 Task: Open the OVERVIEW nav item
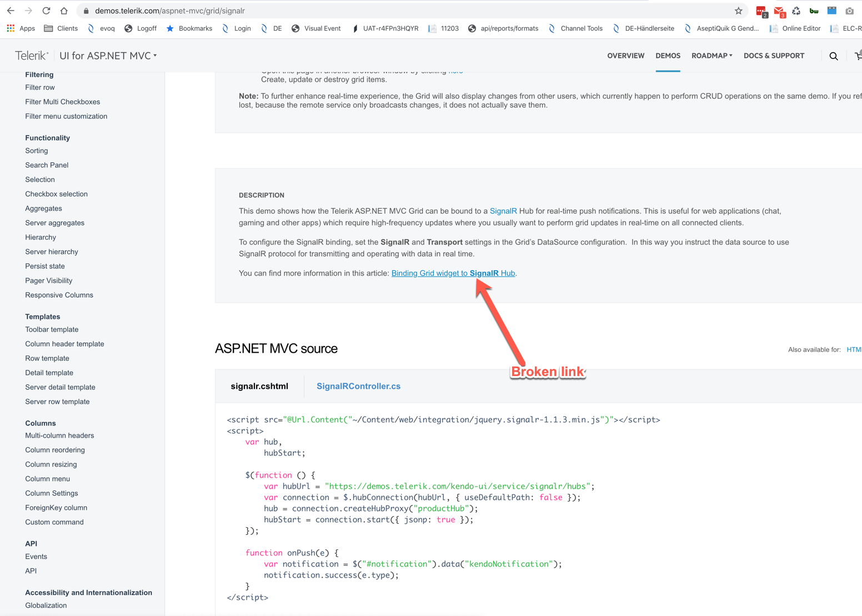[x=626, y=56]
